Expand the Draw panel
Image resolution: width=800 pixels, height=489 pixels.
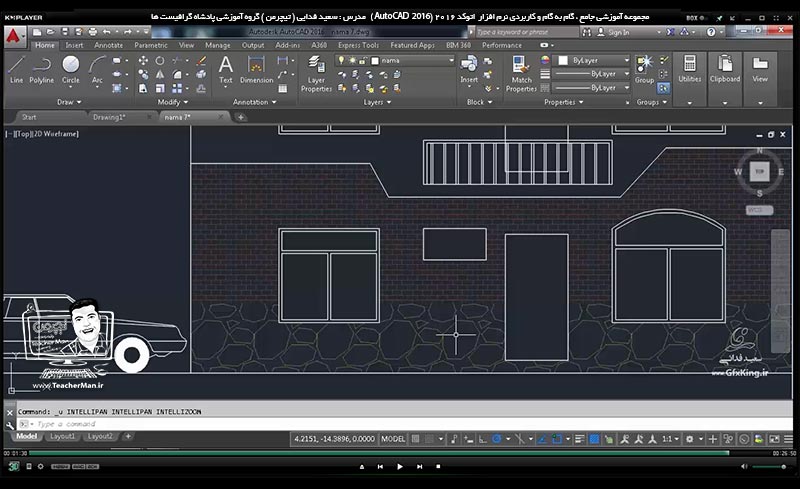coord(69,102)
